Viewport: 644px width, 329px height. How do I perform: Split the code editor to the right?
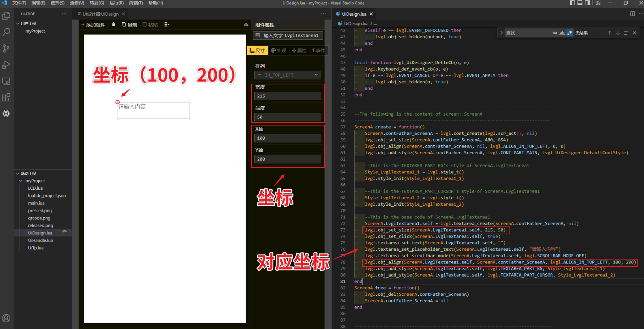(x=632, y=14)
